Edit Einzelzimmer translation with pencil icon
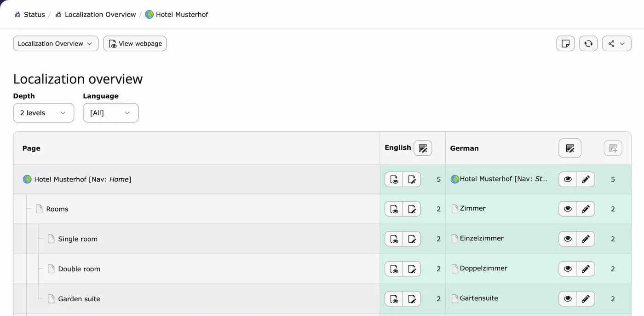The width and height of the screenshot is (644, 316). pyautogui.click(x=586, y=239)
